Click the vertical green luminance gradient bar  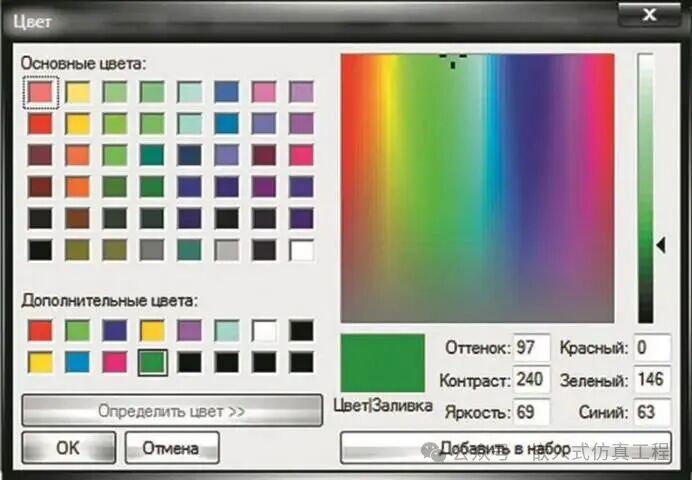point(645,188)
